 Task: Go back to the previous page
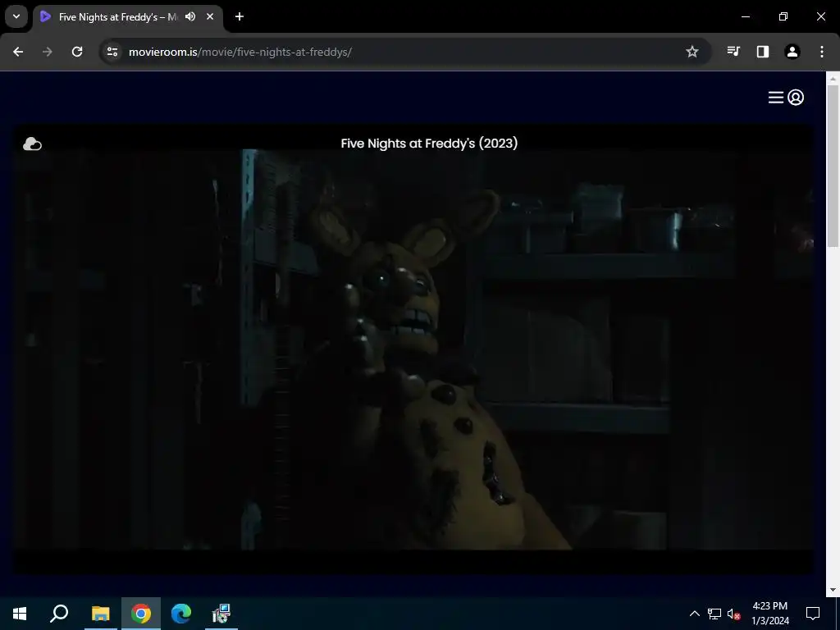pyautogui.click(x=18, y=52)
